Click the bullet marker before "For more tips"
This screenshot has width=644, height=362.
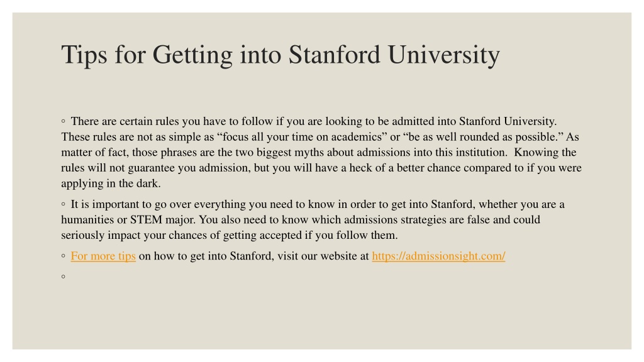click(x=64, y=256)
